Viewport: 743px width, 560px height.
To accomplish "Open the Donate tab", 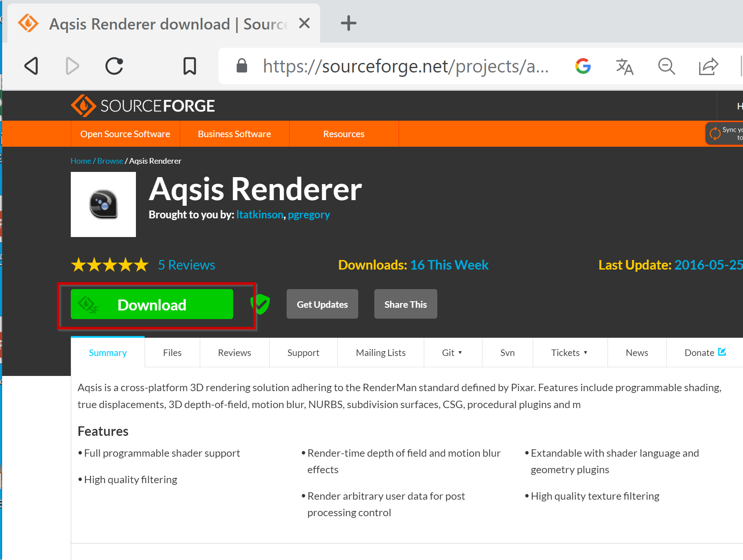I will 705,352.
